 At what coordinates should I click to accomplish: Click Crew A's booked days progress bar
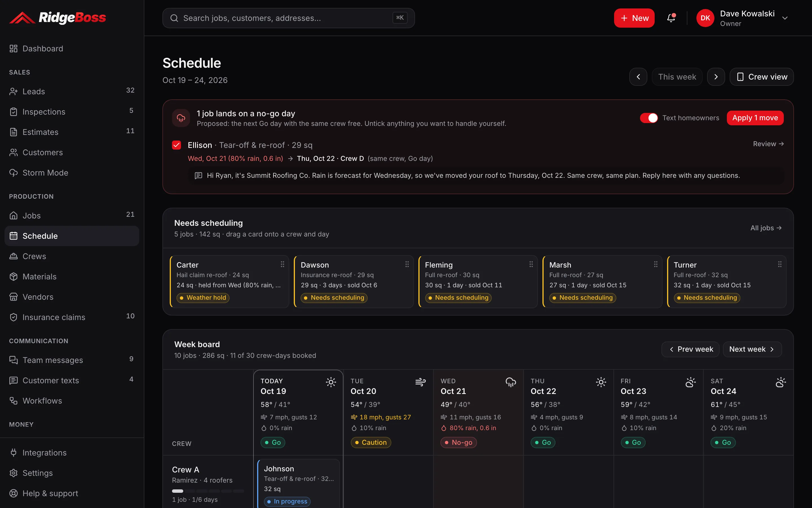coord(208,491)
